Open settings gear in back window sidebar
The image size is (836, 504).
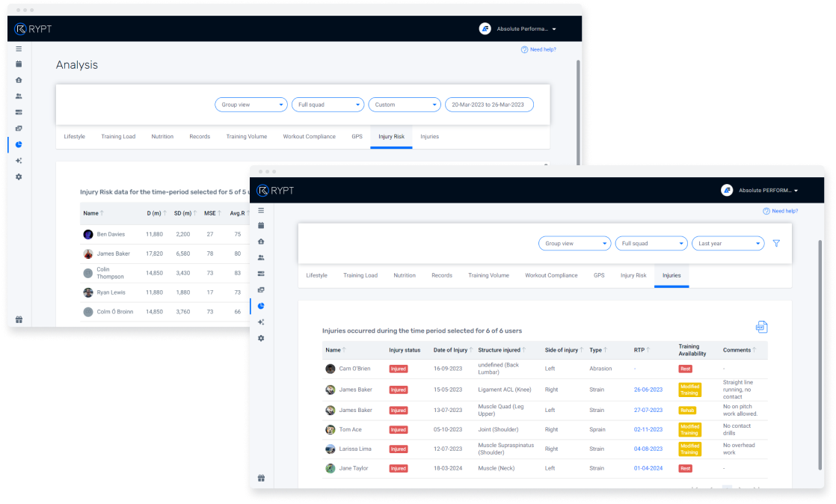(19, 176)
